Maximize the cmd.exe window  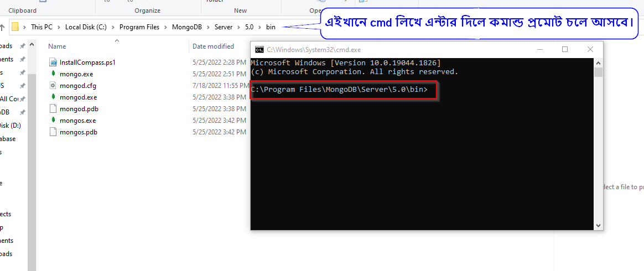[x=565, y=49]
